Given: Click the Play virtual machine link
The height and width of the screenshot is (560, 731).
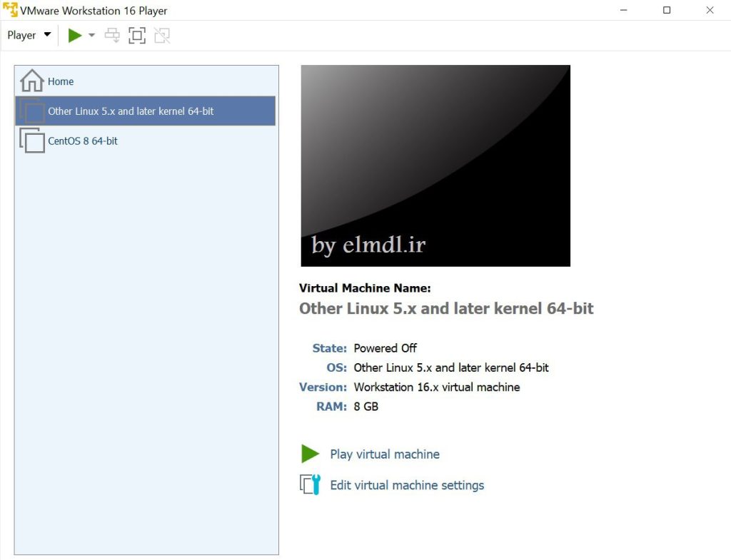Looking at the screenshot, I should pos(385,454).
